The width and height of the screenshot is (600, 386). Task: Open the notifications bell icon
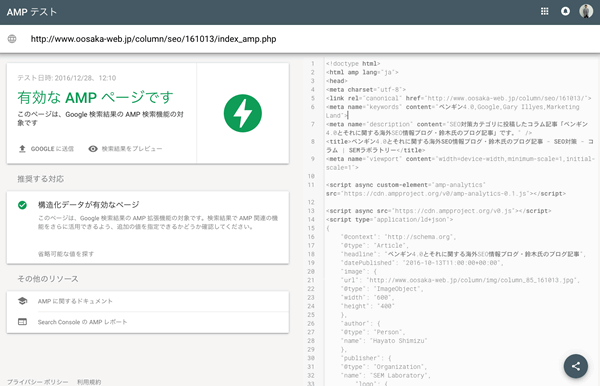point(565,11)
